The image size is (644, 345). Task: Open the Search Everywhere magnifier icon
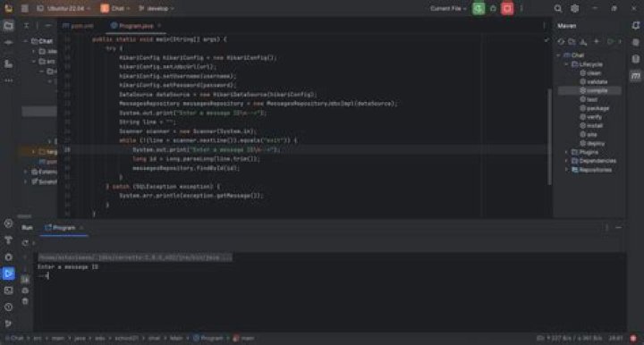tap(558, 8)
